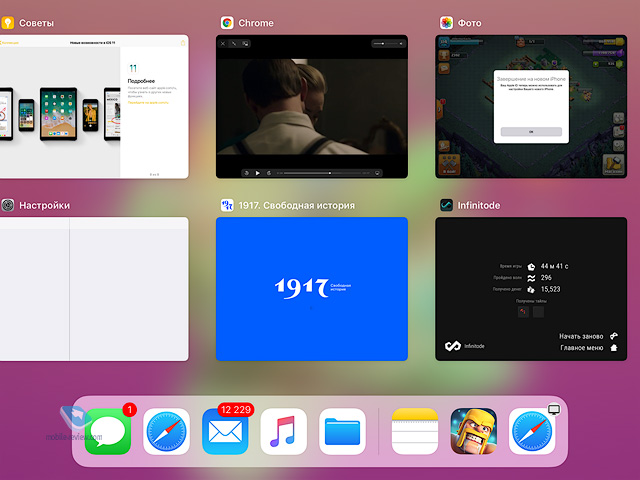Open the Safari handoff icon with monitor badge
This screenshot has height=480, width=640.
click(532, 432)
